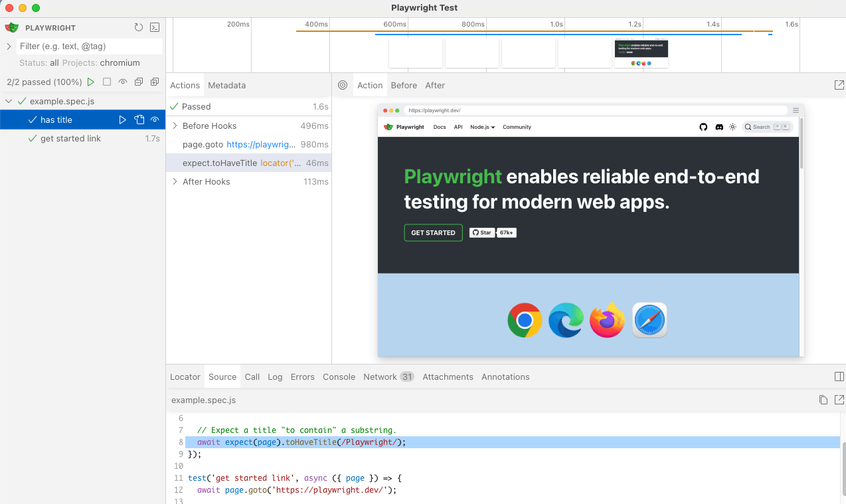The height and width of the screenshot is (504, 846).
Task: Click Docs link in snapshot navbar
Action: (x=440, y=127)
